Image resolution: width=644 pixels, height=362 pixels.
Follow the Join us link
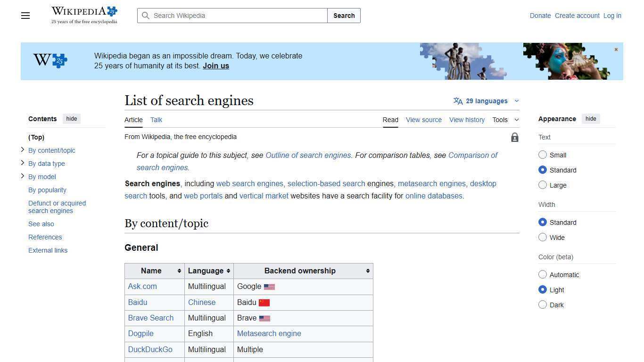215,66
